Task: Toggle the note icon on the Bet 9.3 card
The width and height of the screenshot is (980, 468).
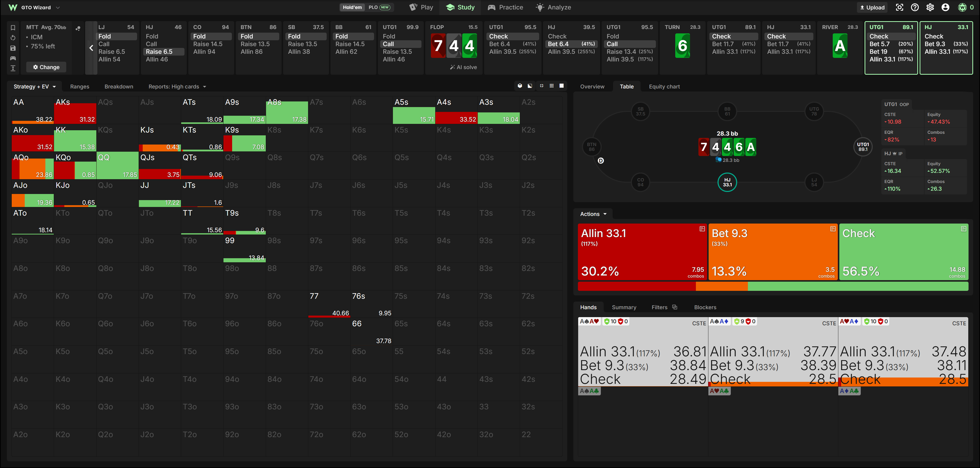Action: point(833,229)
